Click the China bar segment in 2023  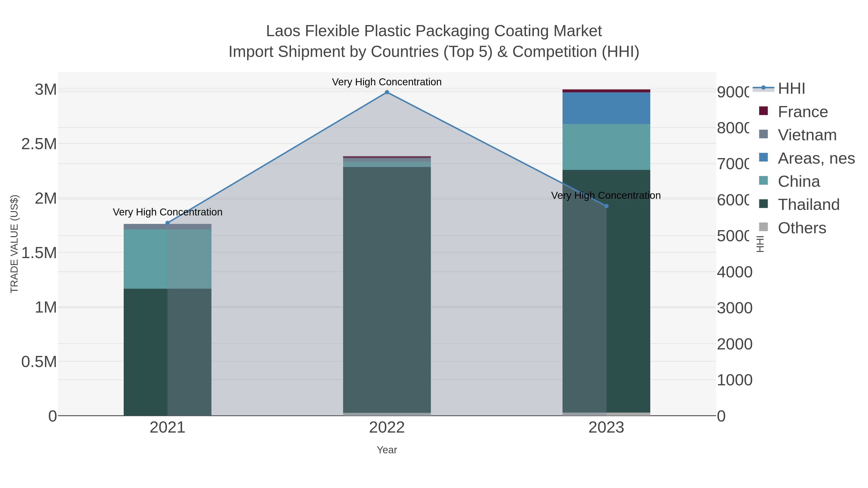(x=606, y=147)
